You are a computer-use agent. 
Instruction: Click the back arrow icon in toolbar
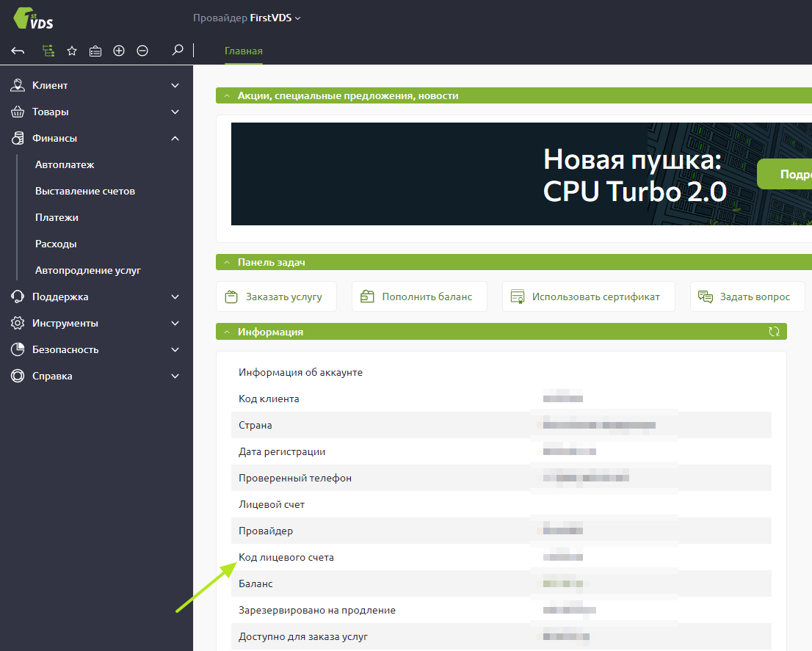coord(18,51)
